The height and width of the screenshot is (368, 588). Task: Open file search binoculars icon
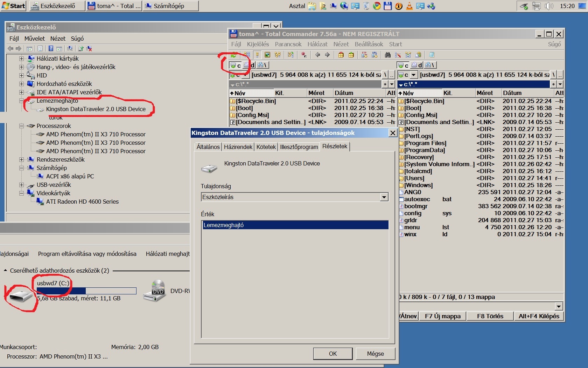coord(388,55)
